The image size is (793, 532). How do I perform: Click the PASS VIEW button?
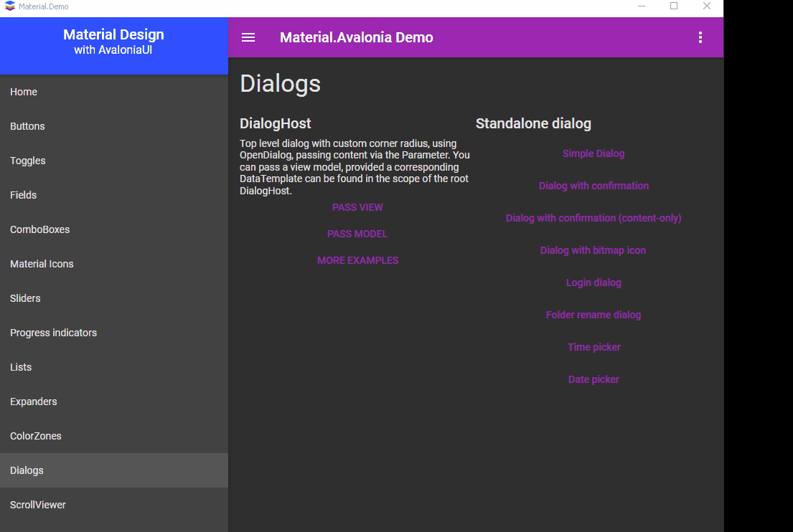tap(357, 207)
